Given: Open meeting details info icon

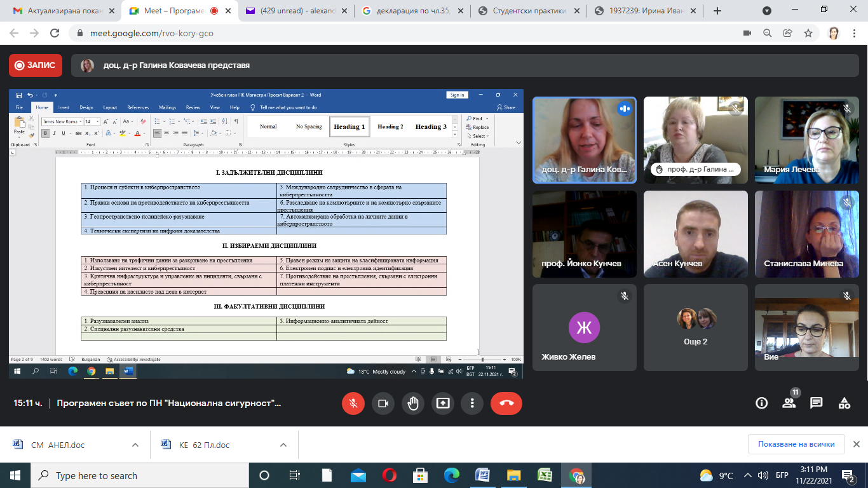Looking at the screenshot, I should coord(761,403).
